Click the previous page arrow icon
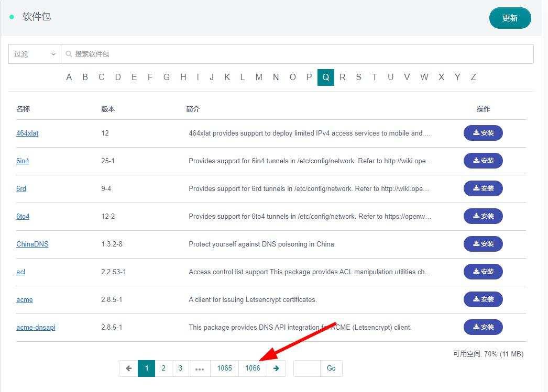The height and width of the screenshot is (392, 548). 128,368
